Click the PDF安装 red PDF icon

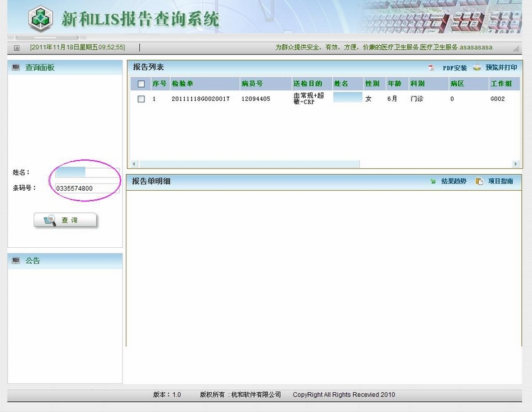click(x=431, y=68)
